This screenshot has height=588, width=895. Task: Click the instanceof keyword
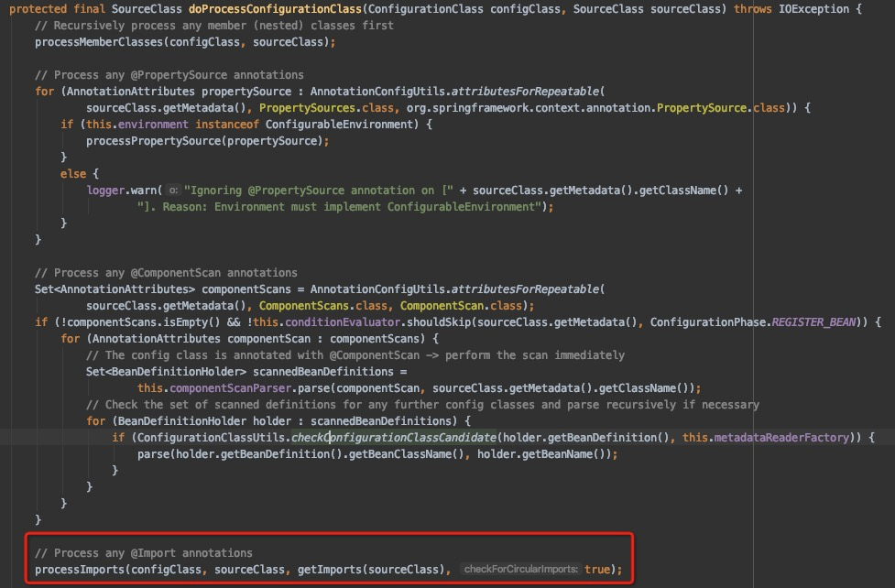coord(227,125)
